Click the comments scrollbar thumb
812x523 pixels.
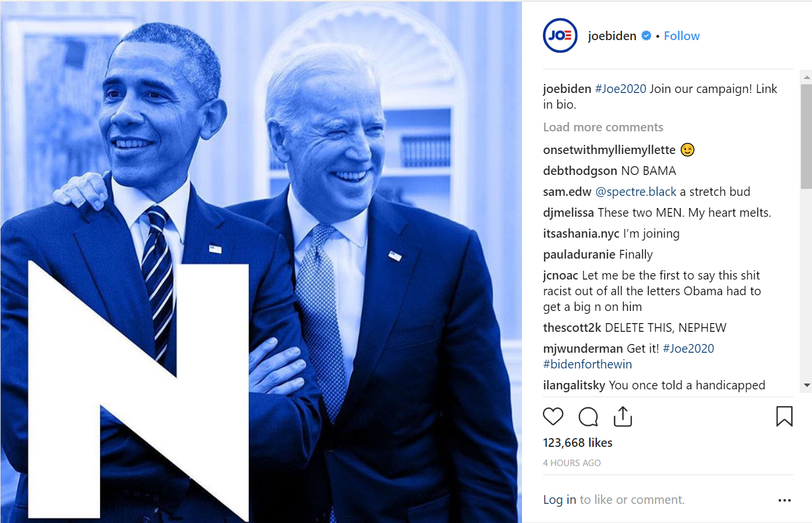806,137
